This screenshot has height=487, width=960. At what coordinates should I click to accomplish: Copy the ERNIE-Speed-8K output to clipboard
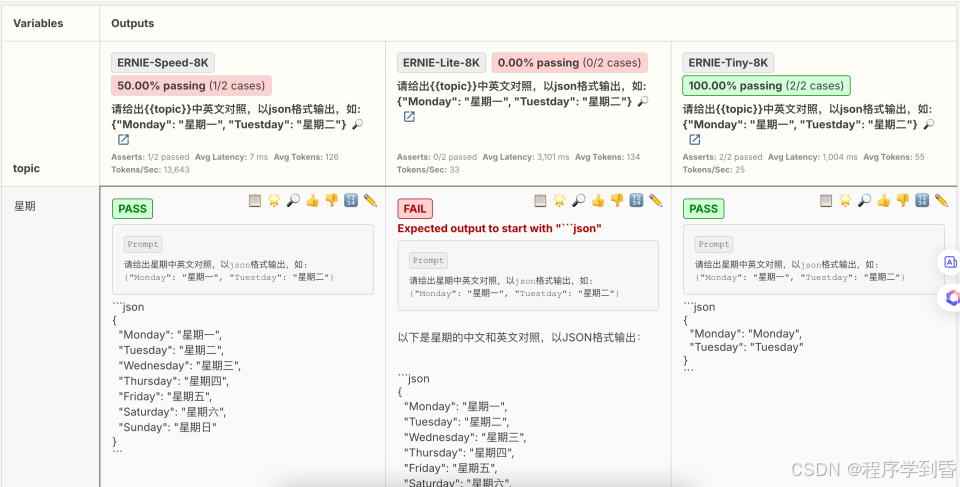point(255,200)
